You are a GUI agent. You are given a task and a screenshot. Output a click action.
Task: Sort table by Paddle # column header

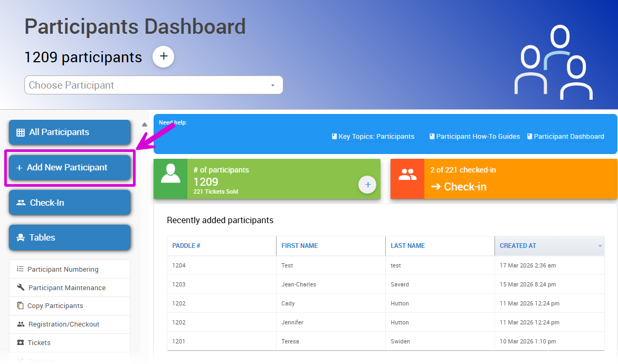tap(186, 246)
